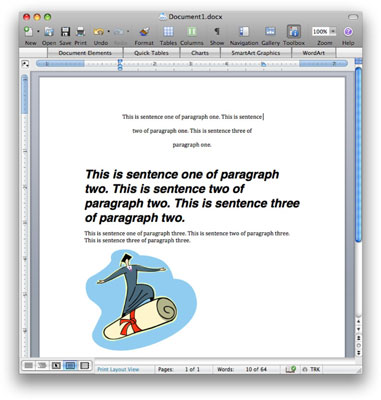Screen dimensions: 381x400
Task: Switch to Notebook Layout view button
Action: click(x=85, y=366)
